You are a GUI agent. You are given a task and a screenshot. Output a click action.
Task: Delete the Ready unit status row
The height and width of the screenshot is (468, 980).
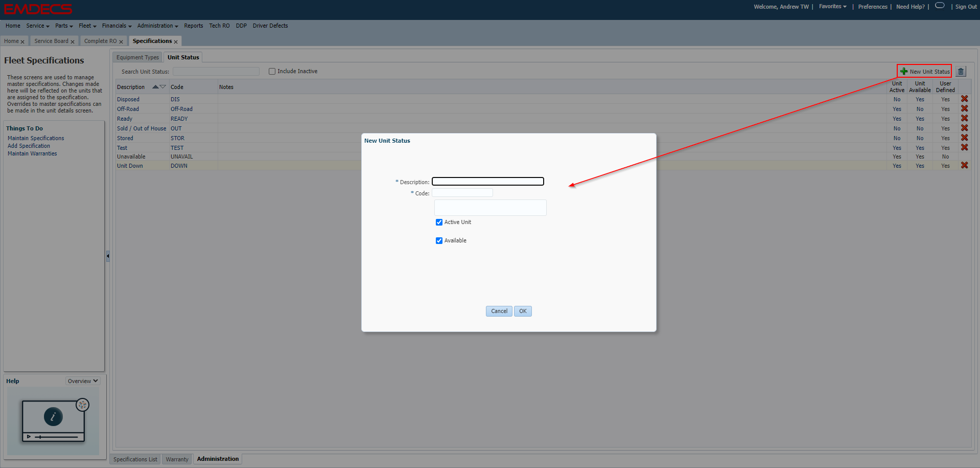pyautogui.click(x=964, y=118)
